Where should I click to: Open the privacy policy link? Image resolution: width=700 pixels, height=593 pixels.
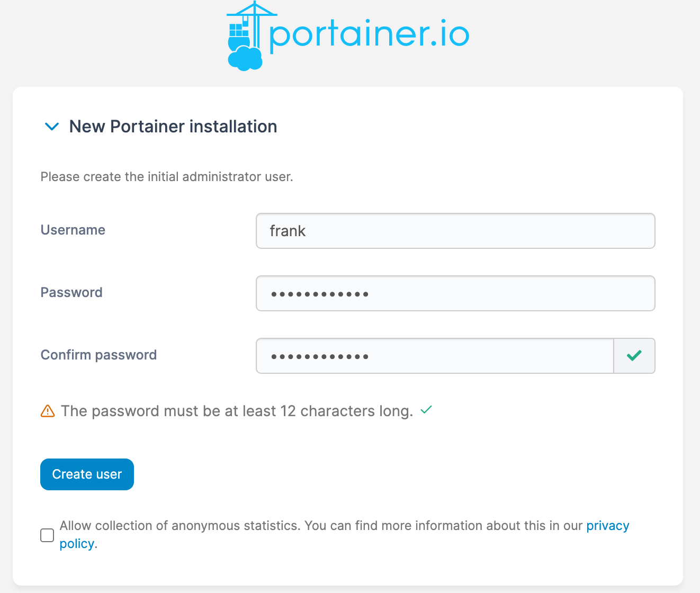[x=607, y=526]
